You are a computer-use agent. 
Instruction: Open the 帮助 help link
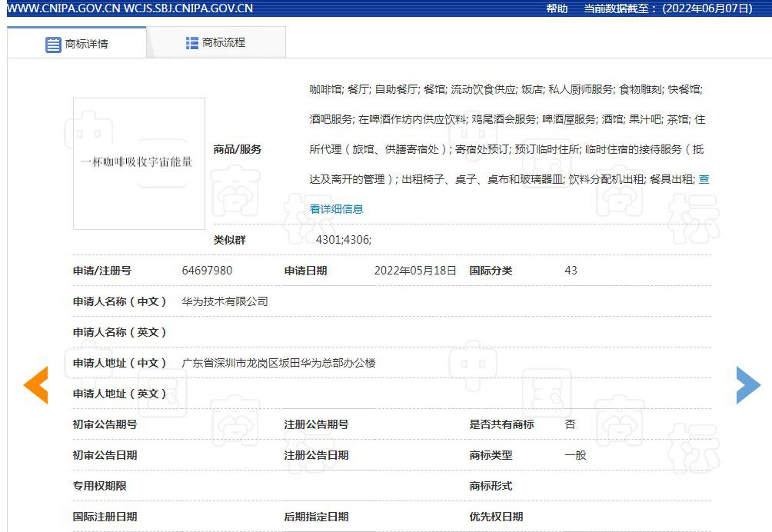[557, 8]
